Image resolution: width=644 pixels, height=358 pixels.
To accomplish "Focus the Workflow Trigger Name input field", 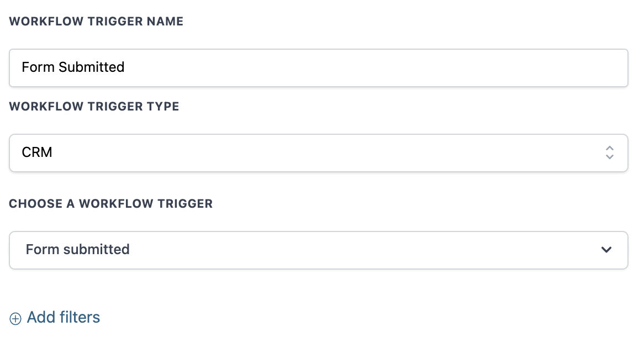I will (318, 68).
